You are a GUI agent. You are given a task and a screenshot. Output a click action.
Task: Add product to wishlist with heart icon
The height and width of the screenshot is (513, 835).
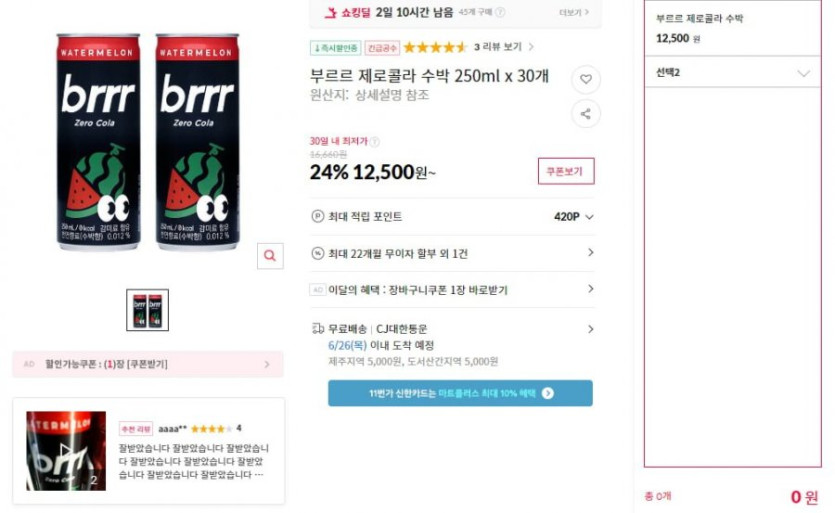click(586, 79)
